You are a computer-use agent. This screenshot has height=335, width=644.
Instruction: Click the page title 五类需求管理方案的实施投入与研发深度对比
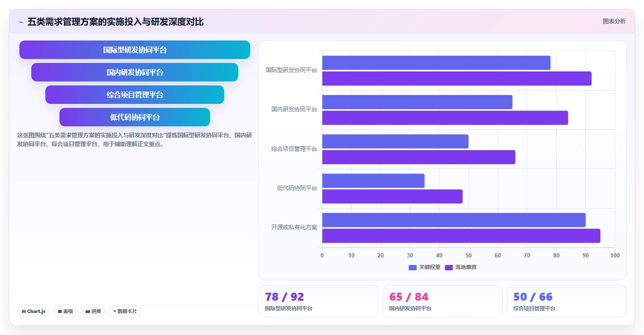coord(115,22)
